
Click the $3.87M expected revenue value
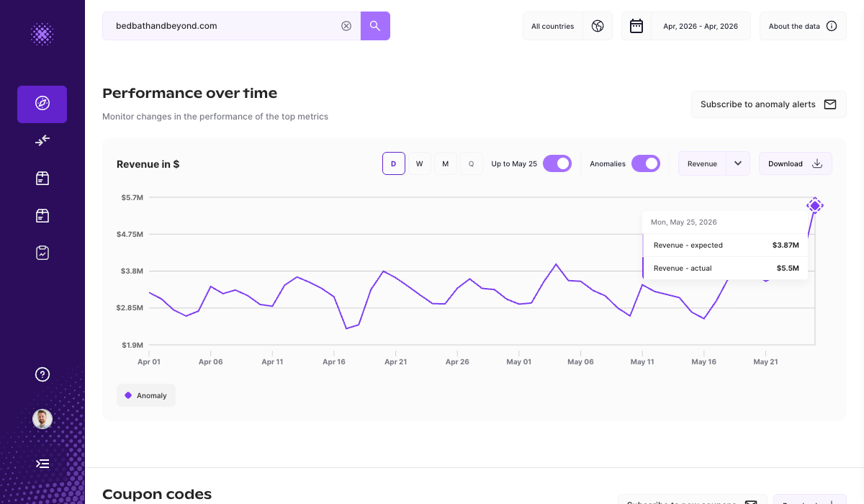tap(786, 245)
